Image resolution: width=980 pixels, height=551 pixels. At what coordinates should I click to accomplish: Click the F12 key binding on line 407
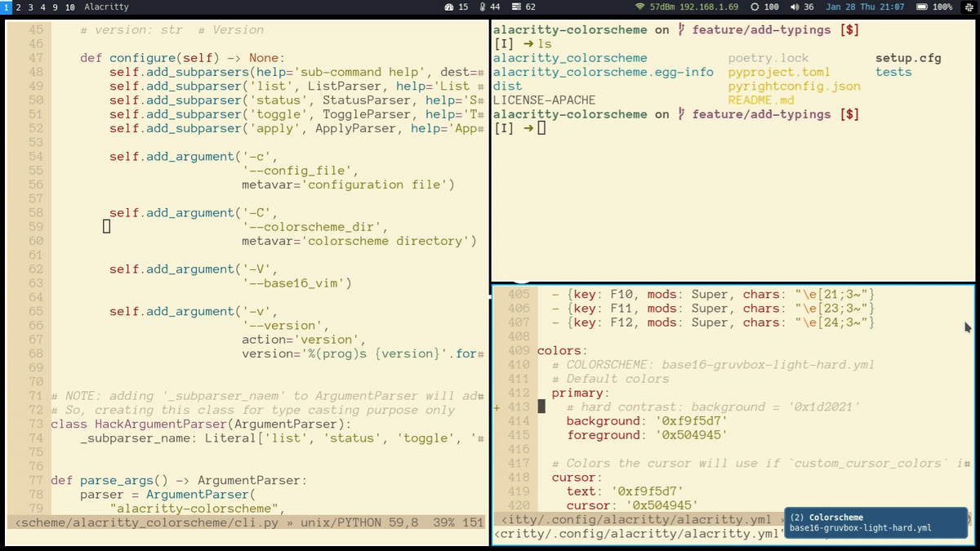(x=713, y=322)
